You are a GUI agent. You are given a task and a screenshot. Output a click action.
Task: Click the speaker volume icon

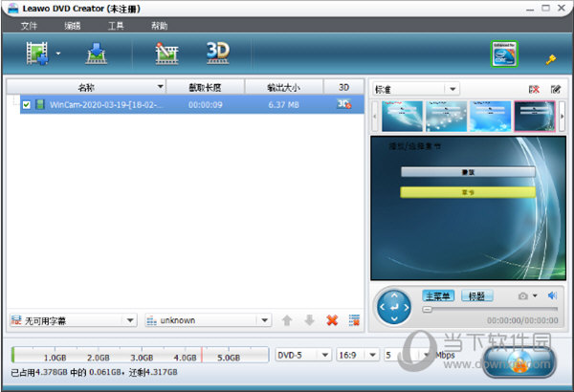(x=552, y=296)
